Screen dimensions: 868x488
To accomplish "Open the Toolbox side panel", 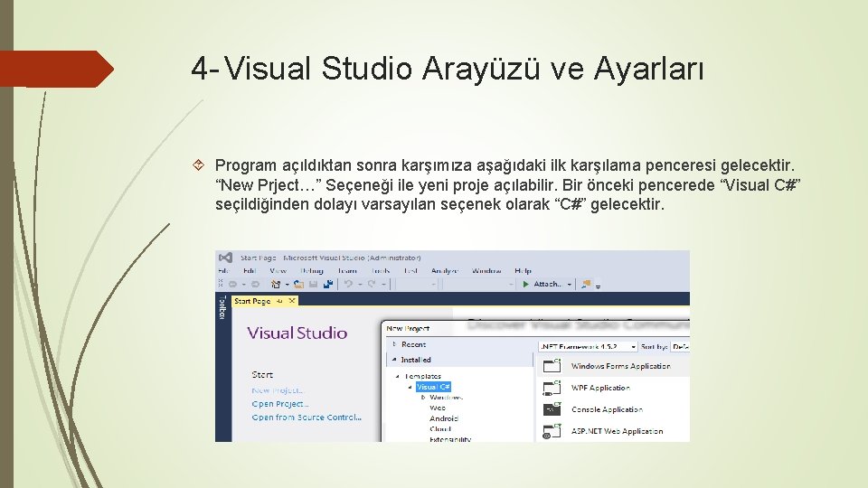I will click(x=222, y=307).
